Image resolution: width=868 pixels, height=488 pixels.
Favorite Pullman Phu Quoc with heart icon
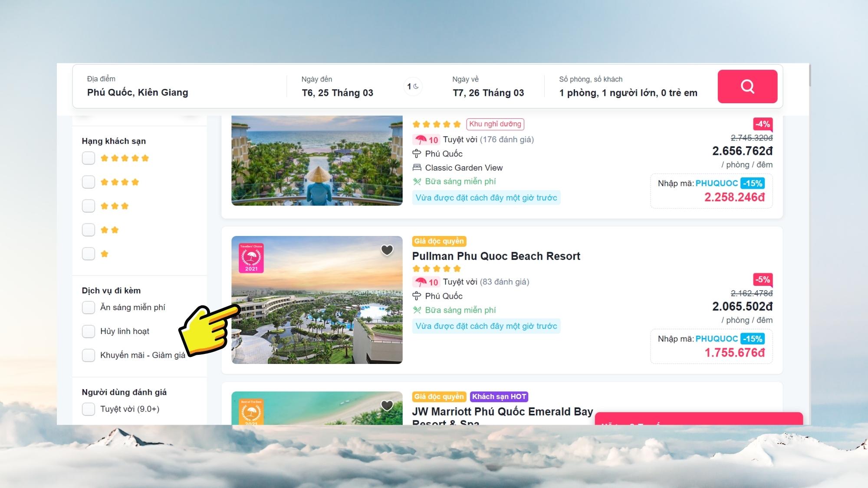(x=387, y=250)
